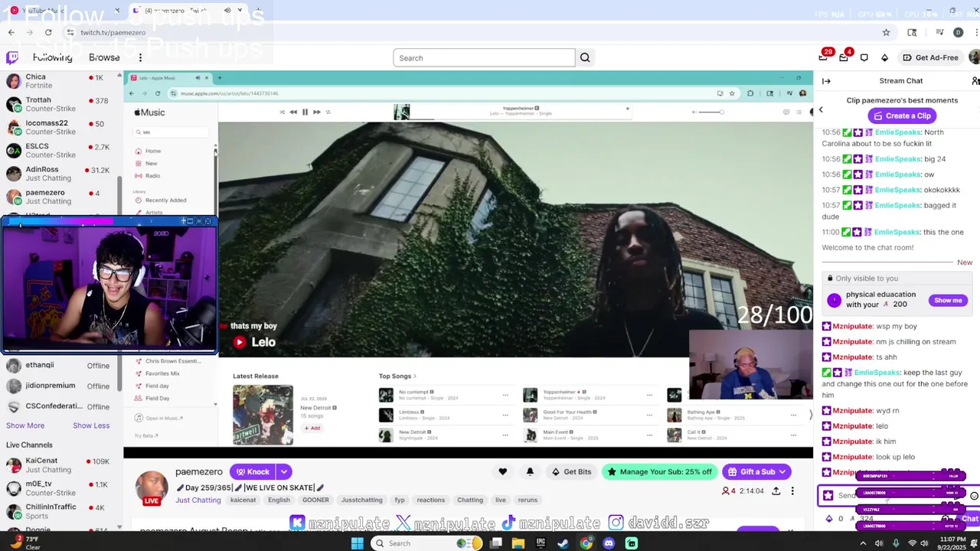The height and width of the screenshot is (551, 980).
Task: Open Chrome from the taskbar
Action: (x=586, y=543)
